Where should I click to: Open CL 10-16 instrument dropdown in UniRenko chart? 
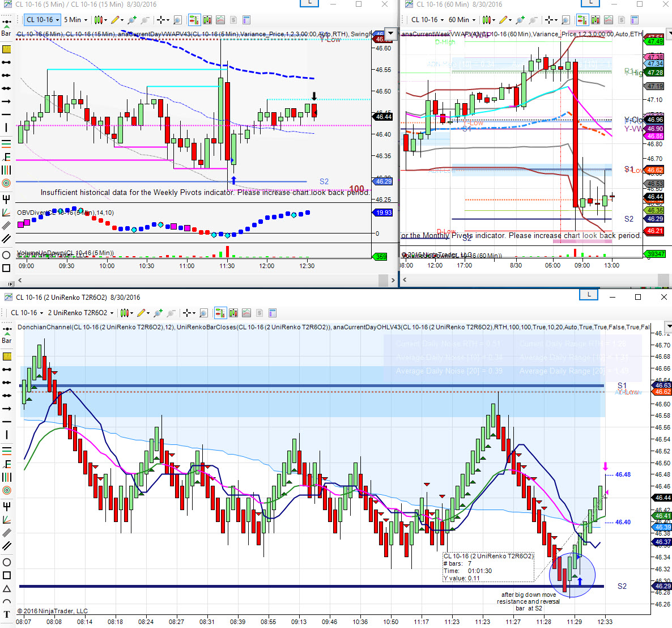pos(27,313)
